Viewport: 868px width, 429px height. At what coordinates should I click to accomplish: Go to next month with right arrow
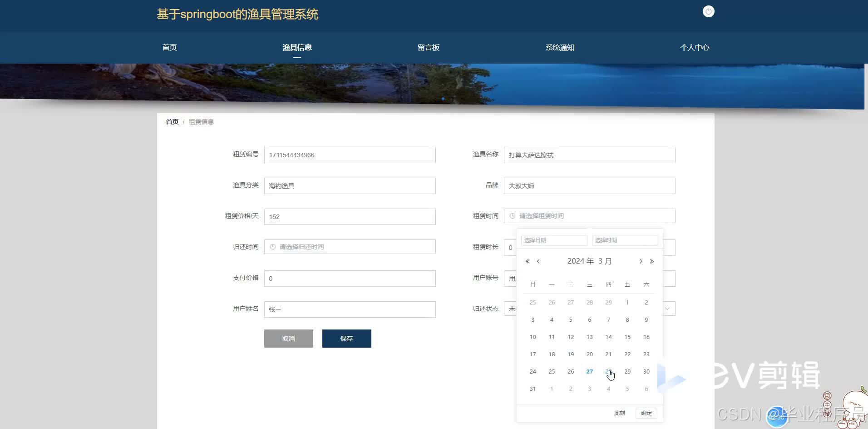click(x=641, y=261)
